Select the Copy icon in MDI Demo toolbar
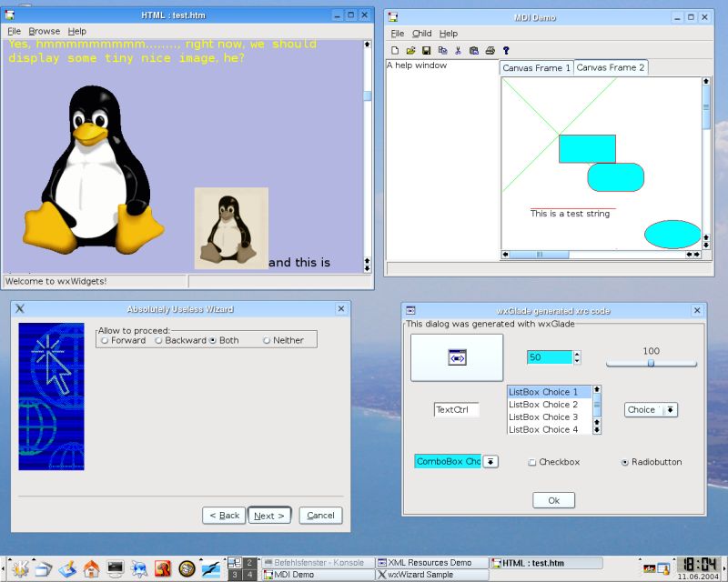 tap(442, 51)
